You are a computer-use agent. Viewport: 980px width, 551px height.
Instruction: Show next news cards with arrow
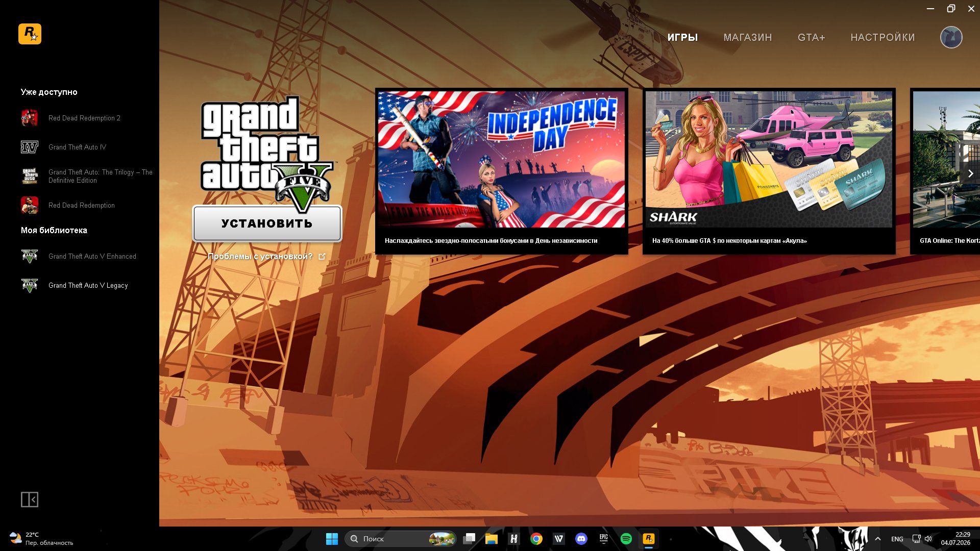pos(970,173)
